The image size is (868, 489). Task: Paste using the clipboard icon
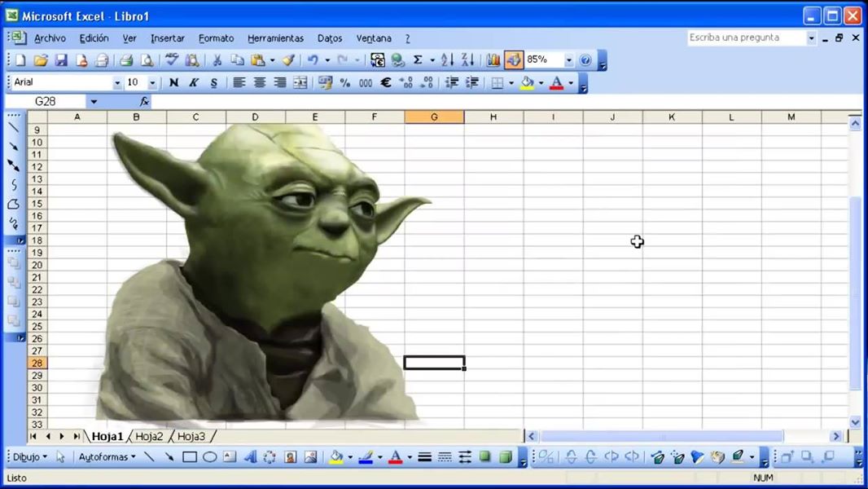pyautogui.click(x=257, y=59)
